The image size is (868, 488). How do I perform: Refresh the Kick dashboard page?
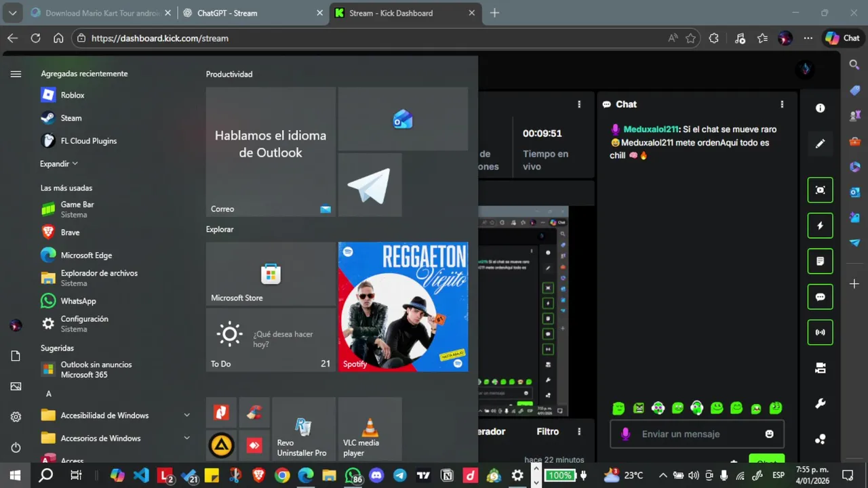pyautogui.click(x=35, y=38)
